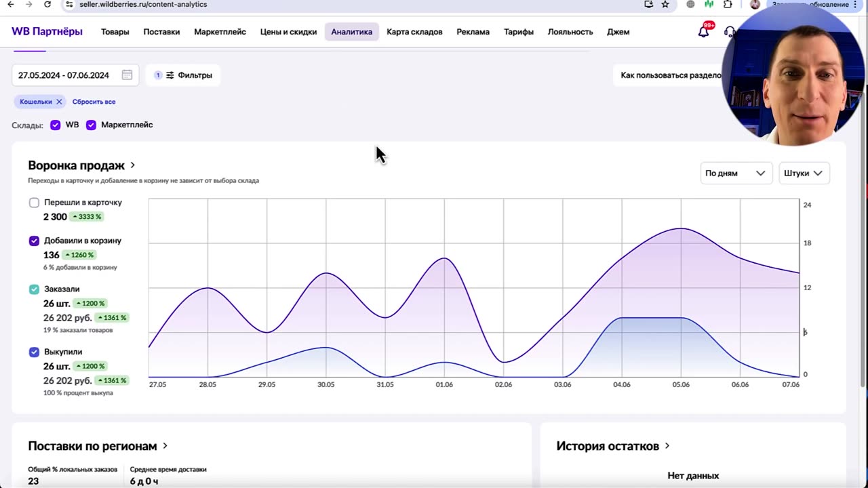The image size is (868, 488).
Task: Click the 100 % процент выкупа text
Action: pyautogui.click(x=78, y=393)
